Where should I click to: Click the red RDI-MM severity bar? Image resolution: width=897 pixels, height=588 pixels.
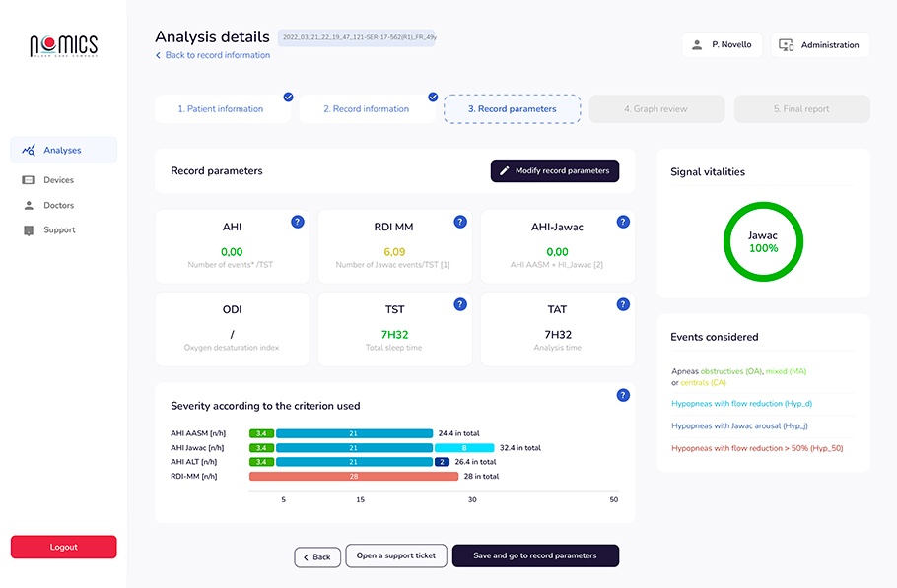[353, 476]
